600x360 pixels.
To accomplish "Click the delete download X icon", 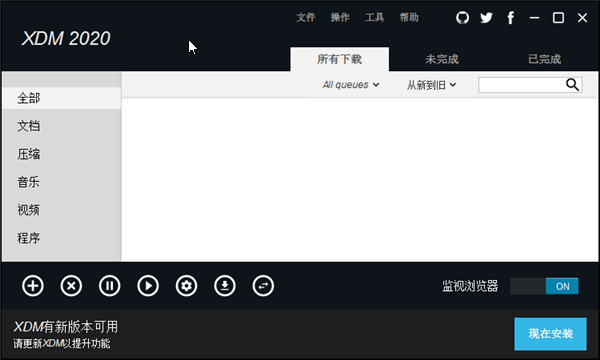I will coord(71,286).
